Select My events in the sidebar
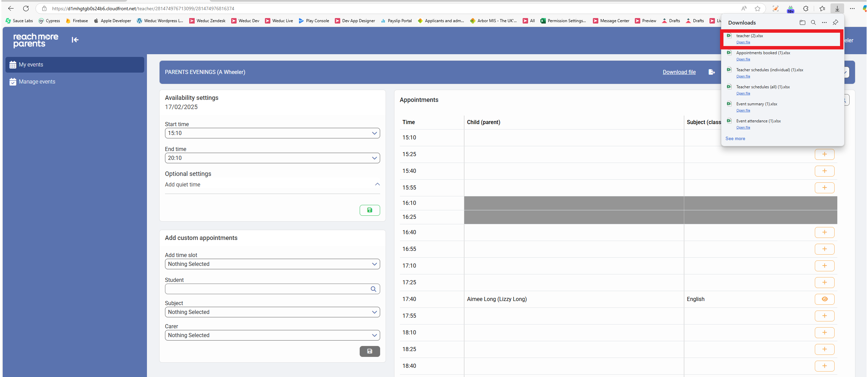Image resolution: width=868 pixels, height=377 pixels. click(x=31, y=65)
